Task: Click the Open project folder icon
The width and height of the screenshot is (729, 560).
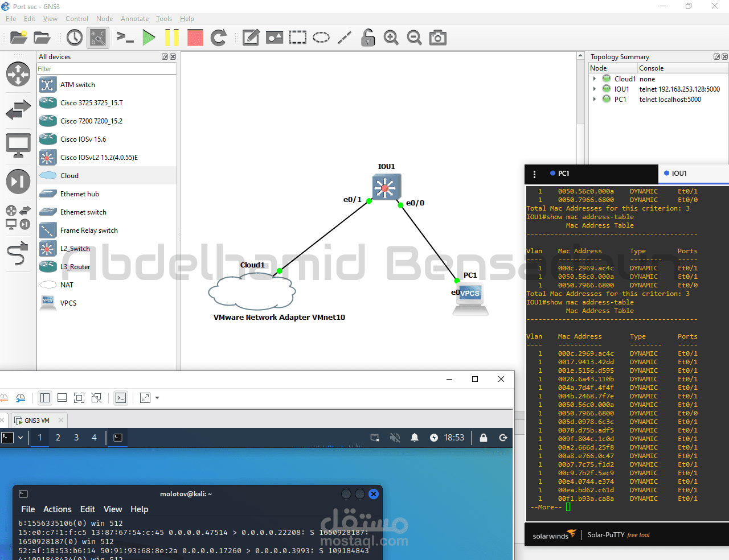Action: click(x=42, y=38)
